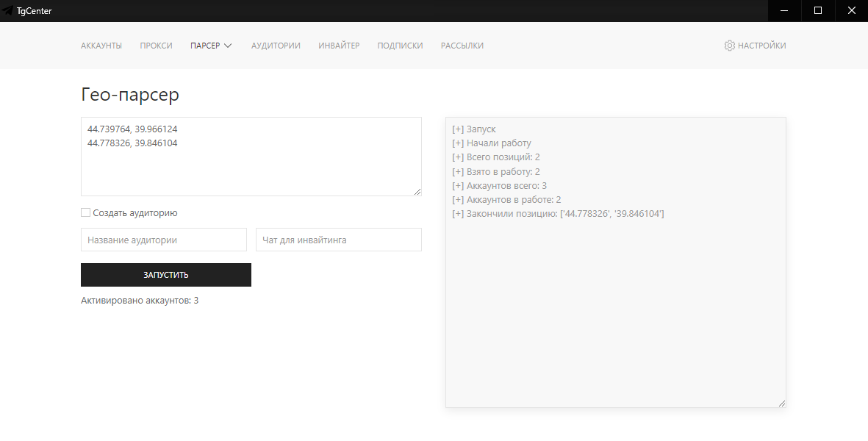Click the TgCenter paper plane logo icon
This screenshot has width=868, height=441.
pyautogui.click(x=8, y=11)
